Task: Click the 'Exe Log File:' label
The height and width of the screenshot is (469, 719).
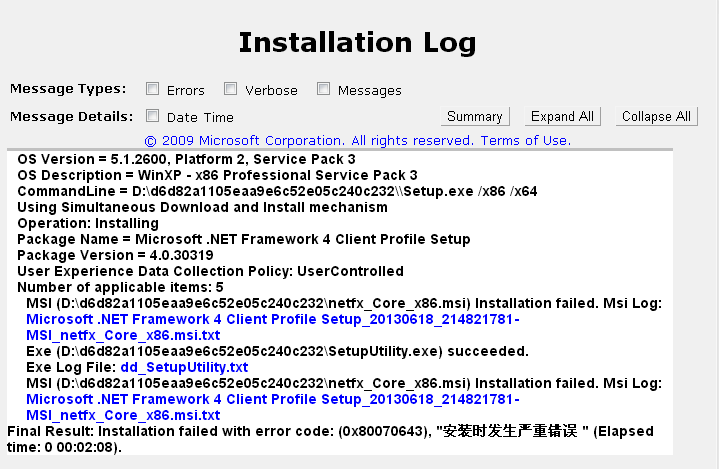Action: (71, 367)
